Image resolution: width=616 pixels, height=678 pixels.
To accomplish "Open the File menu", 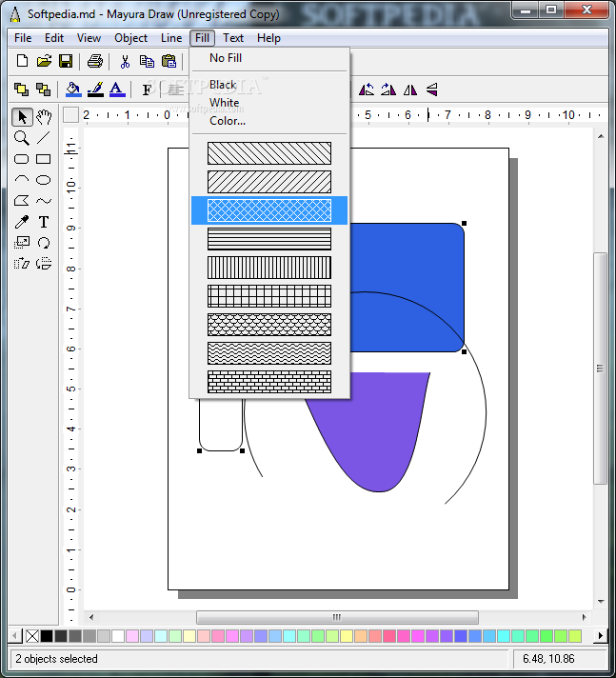I will (x=23, y=38).
